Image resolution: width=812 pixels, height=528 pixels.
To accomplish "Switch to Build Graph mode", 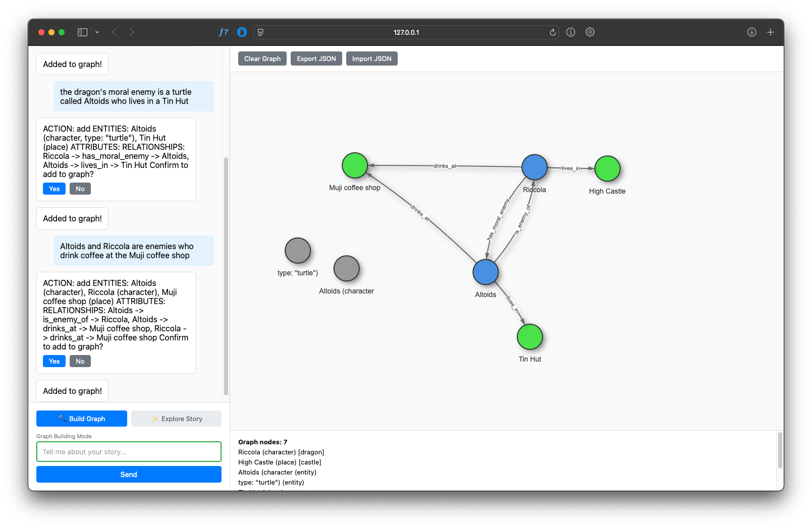I will click(x=82, y=419).
